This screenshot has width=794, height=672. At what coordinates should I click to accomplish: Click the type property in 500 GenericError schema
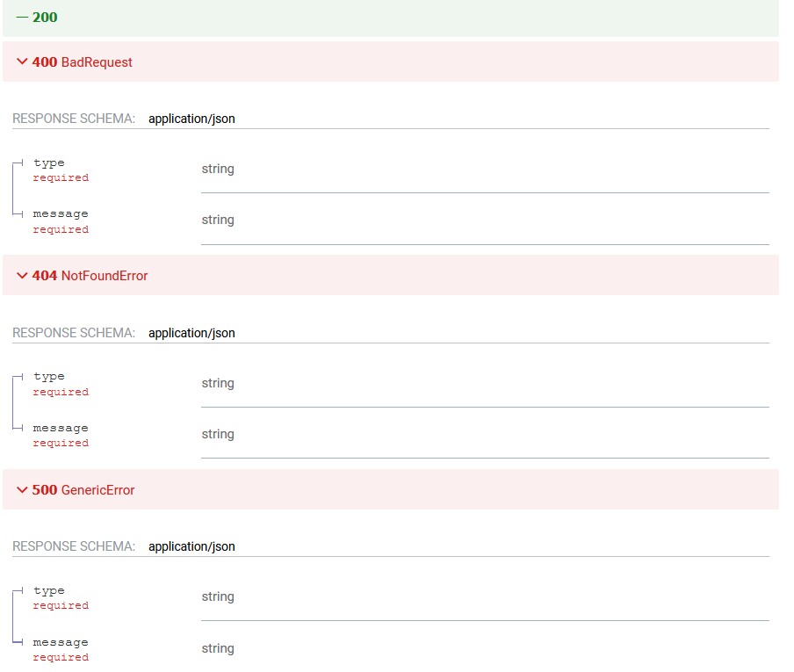pyautogui.click(x=49, y=590)
